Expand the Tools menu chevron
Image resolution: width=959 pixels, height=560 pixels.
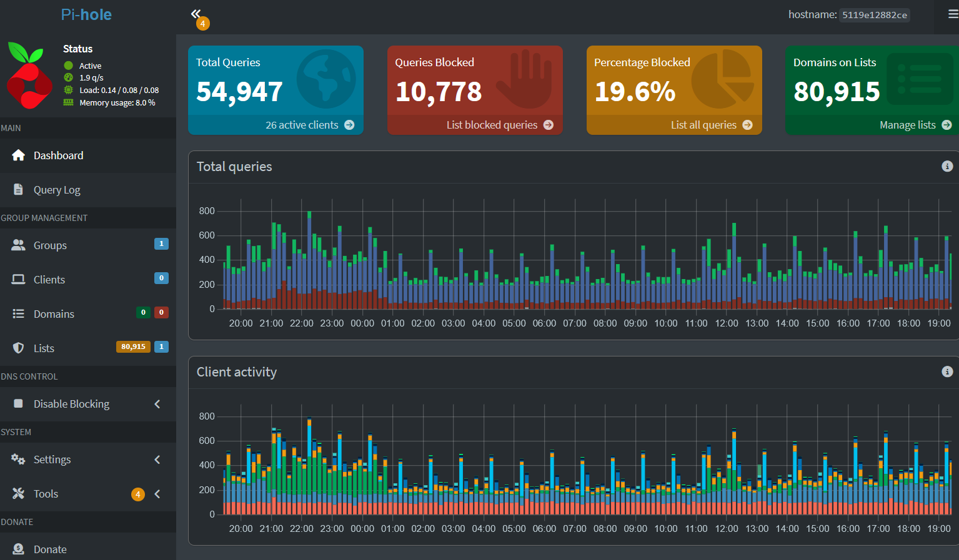(157, 494)
